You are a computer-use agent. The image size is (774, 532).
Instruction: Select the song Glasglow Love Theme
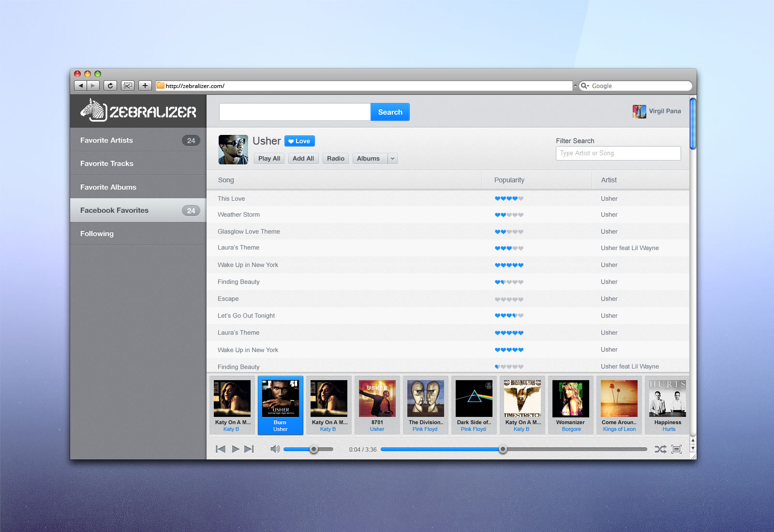point(249,232)
